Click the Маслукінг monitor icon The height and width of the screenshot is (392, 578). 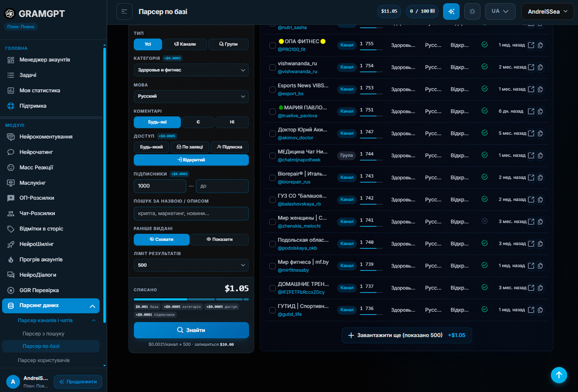(11, 183)
